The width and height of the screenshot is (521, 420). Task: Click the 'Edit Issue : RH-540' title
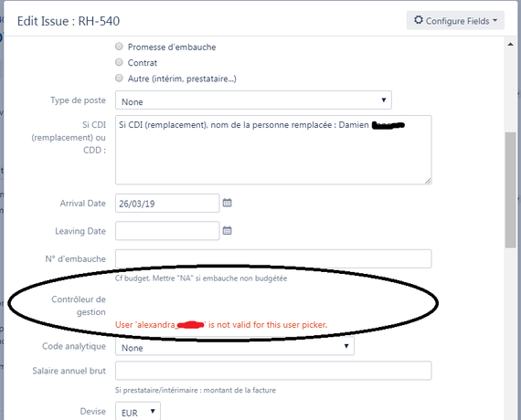pyautogui.click(x=69, y=21)
